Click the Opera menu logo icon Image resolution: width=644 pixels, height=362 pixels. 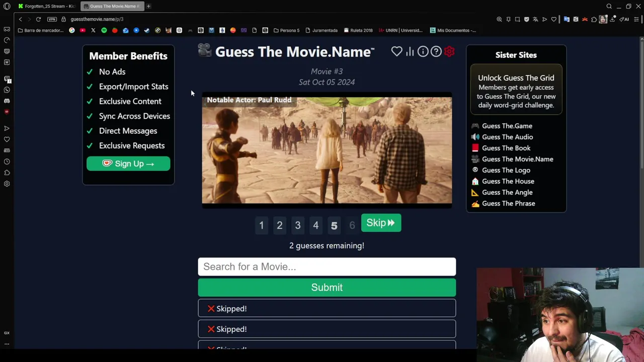(7, 6)
